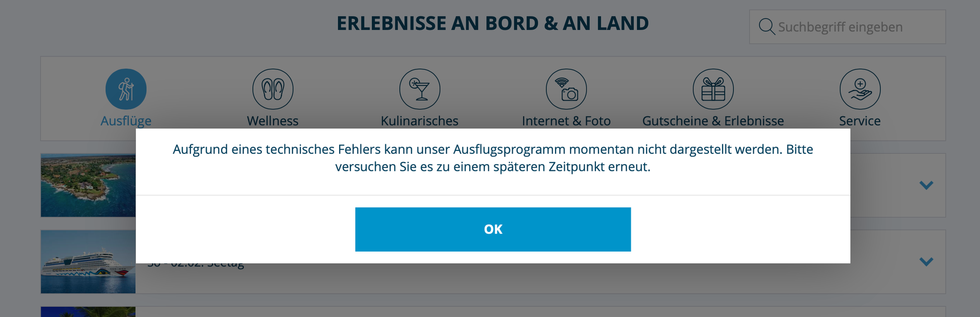Select the Wellness flip-flops icon
This screenshot has height=317, width=980.
click(x=273, y=89)
